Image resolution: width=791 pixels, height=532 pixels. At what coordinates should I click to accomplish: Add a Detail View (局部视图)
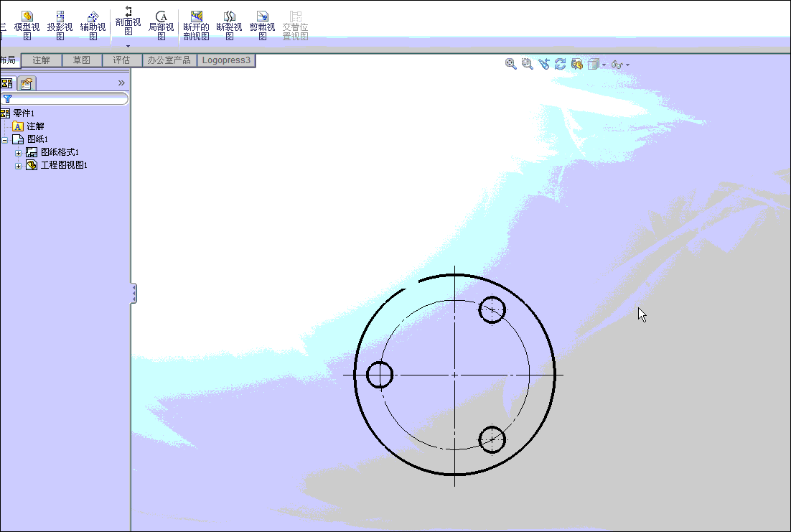(161, 25)
